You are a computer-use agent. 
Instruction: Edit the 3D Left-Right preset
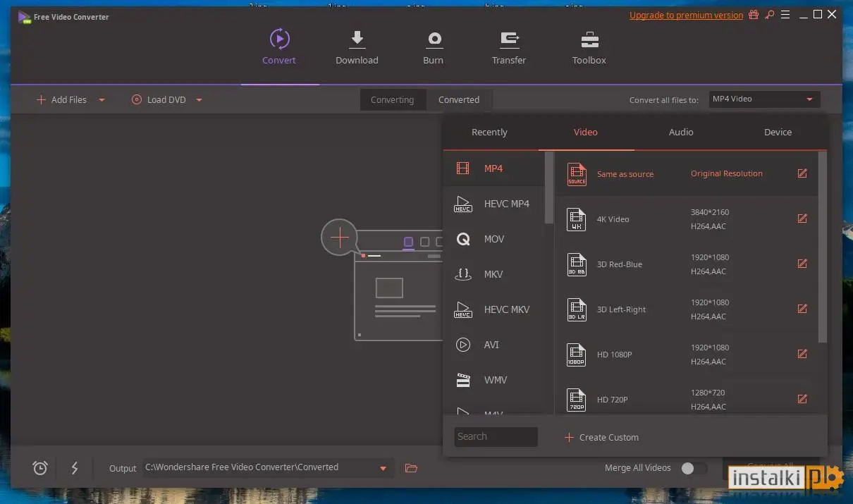tap(802, 309)
